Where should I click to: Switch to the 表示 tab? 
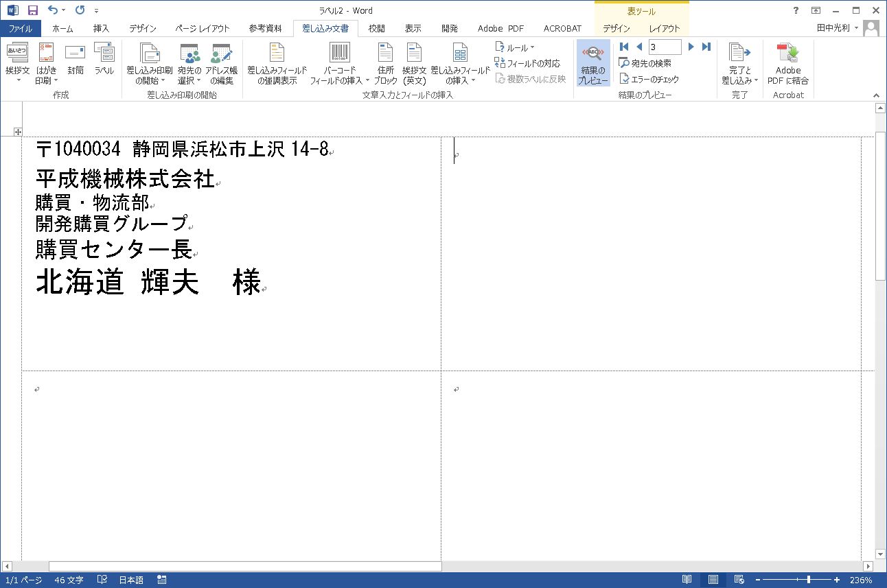413,28
